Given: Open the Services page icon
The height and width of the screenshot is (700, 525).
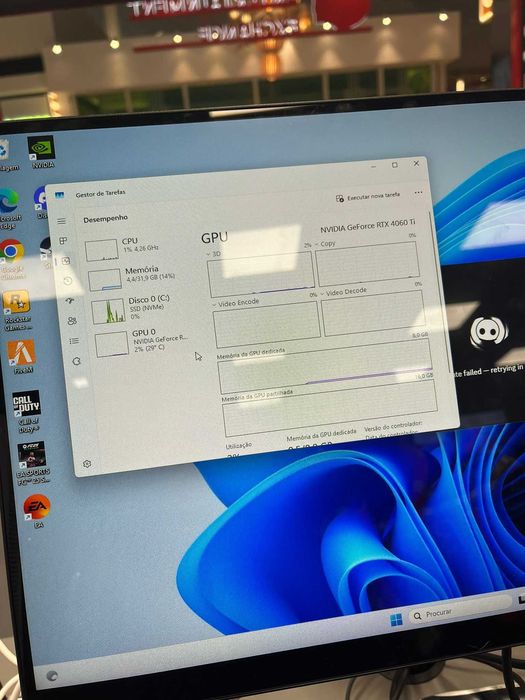Looking at the screenshot, I should pos(76,361).
